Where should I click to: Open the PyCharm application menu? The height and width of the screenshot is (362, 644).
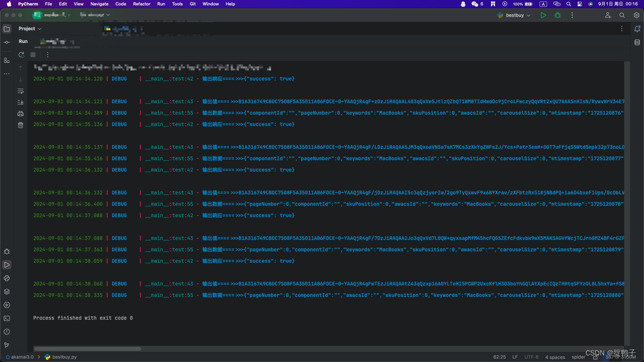(x=28, y=4)
